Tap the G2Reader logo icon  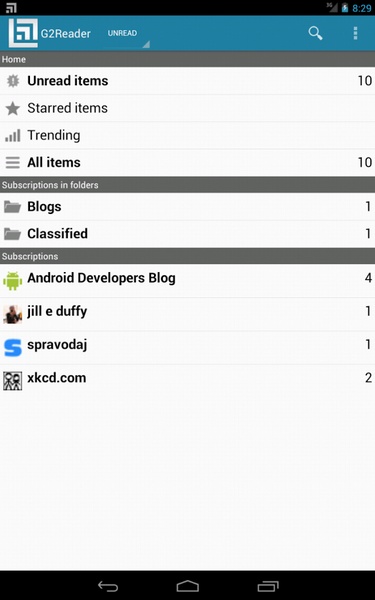coord(23,33)
